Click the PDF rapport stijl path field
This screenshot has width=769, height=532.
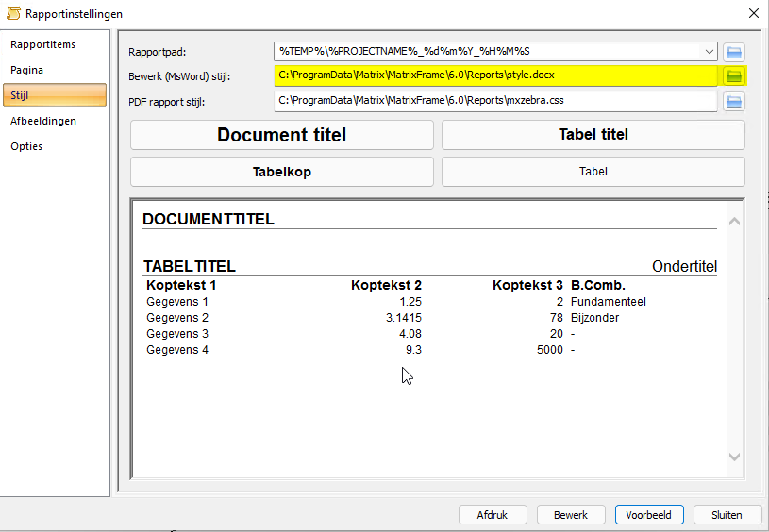coord(495,101)
